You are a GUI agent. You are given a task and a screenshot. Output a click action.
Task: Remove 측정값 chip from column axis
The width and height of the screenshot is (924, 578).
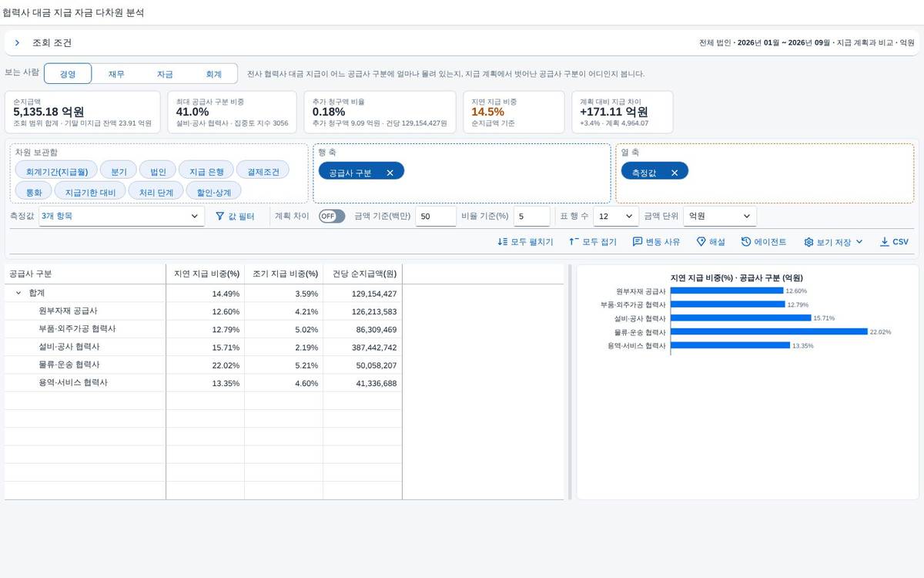(x=675, y=173)
